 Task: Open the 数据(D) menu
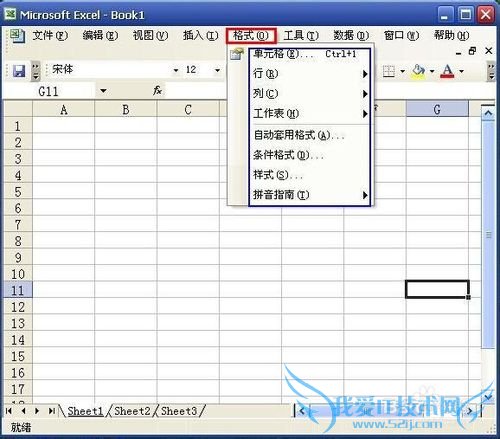pos(351,35)
